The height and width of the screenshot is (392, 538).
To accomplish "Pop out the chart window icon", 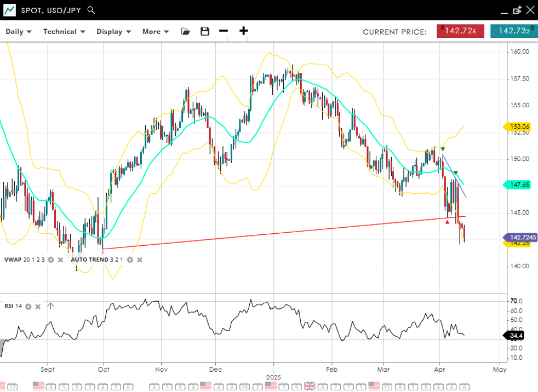I will point(517,10).
